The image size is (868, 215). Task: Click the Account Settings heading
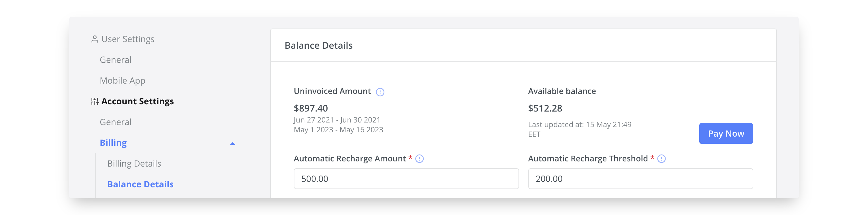pos(138,101)
